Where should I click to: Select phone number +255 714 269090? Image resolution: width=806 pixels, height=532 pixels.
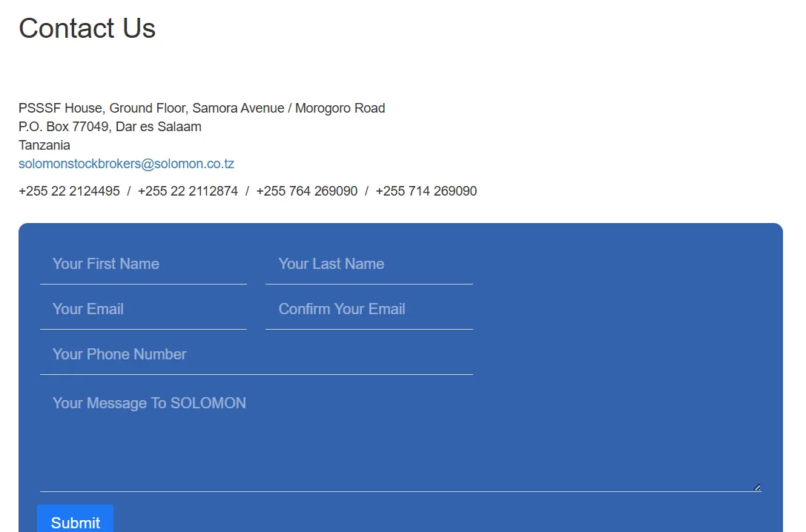click(x=426, y=191)
